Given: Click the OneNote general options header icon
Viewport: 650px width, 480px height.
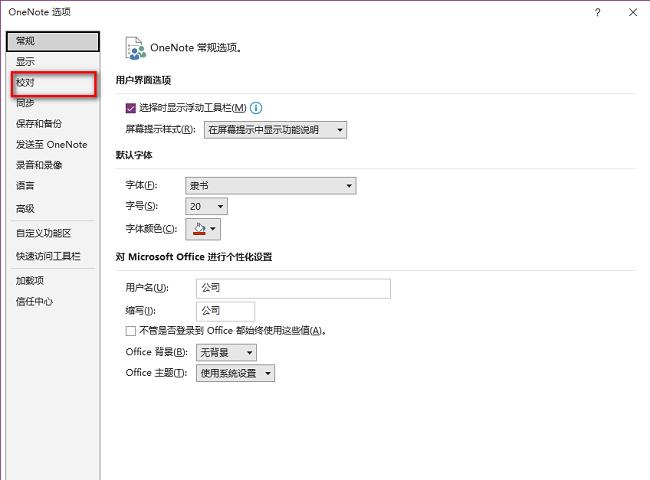Looking at the screenshot, I should tap(135, 46).
